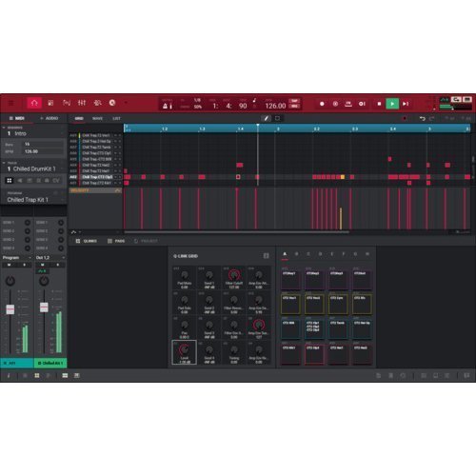Switch to the AUDIO tracks tab
Viewport: 476px width, 476px height.
[50, 118]
